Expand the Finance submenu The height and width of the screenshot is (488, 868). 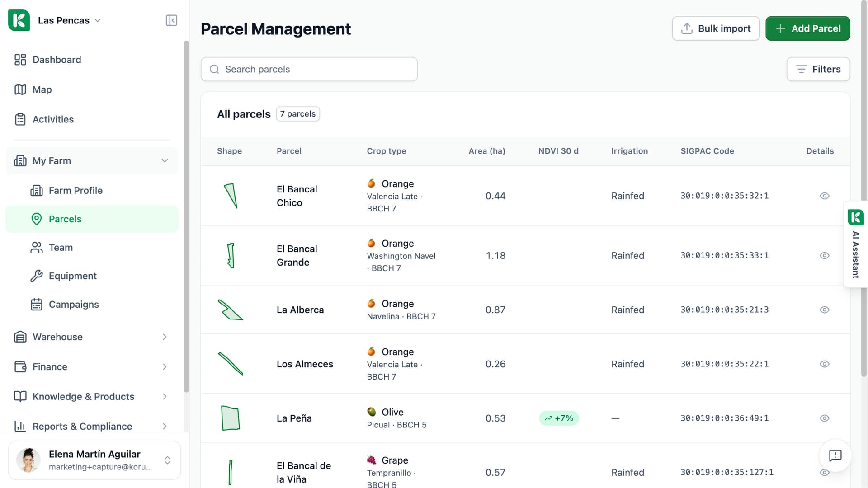(165, 367)
